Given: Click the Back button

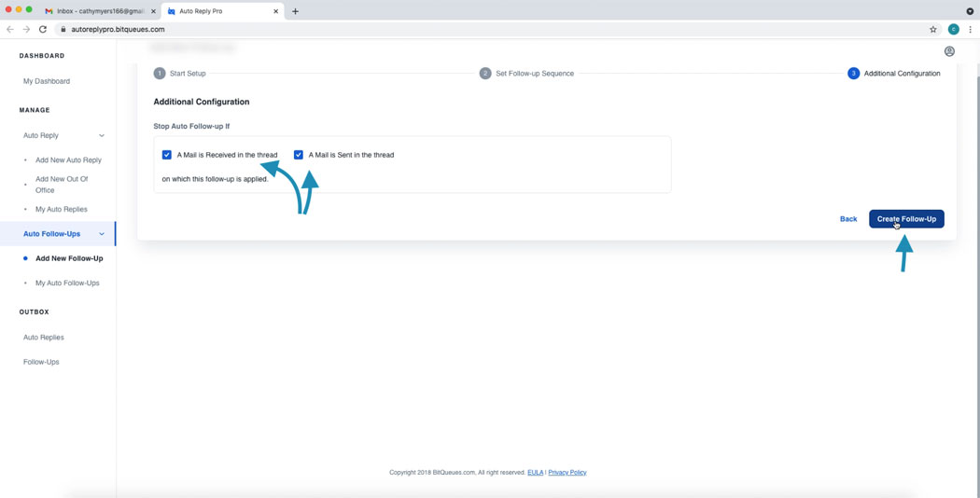Looking at the screenshot, I should [x=847, y=219].
